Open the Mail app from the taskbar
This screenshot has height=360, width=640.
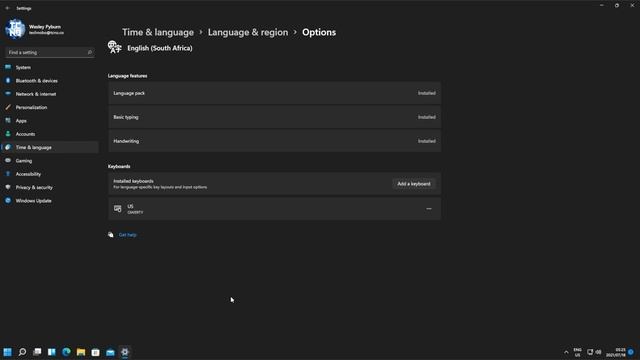[110, 352]
